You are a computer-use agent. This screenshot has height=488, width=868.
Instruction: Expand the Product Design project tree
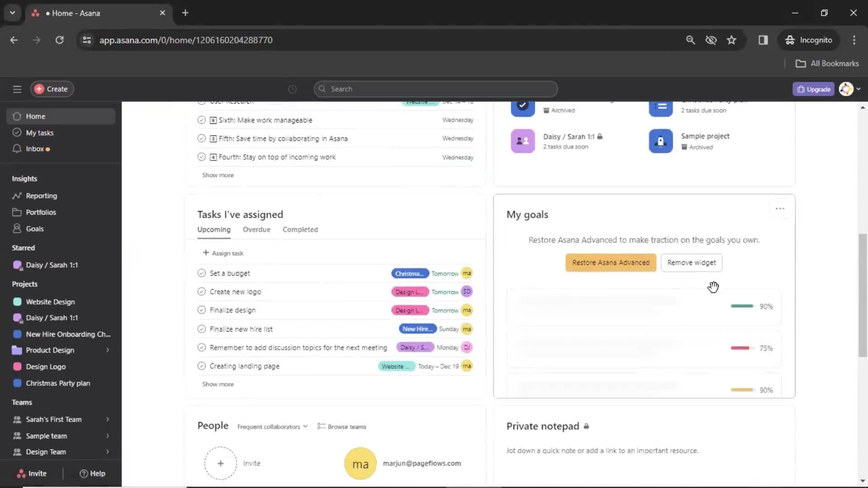(x=107, y=350)
